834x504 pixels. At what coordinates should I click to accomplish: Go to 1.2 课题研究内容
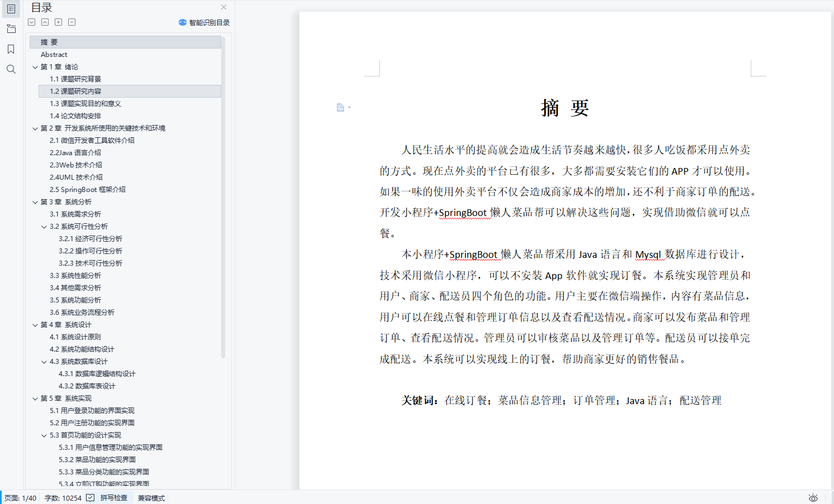(130, 92)
